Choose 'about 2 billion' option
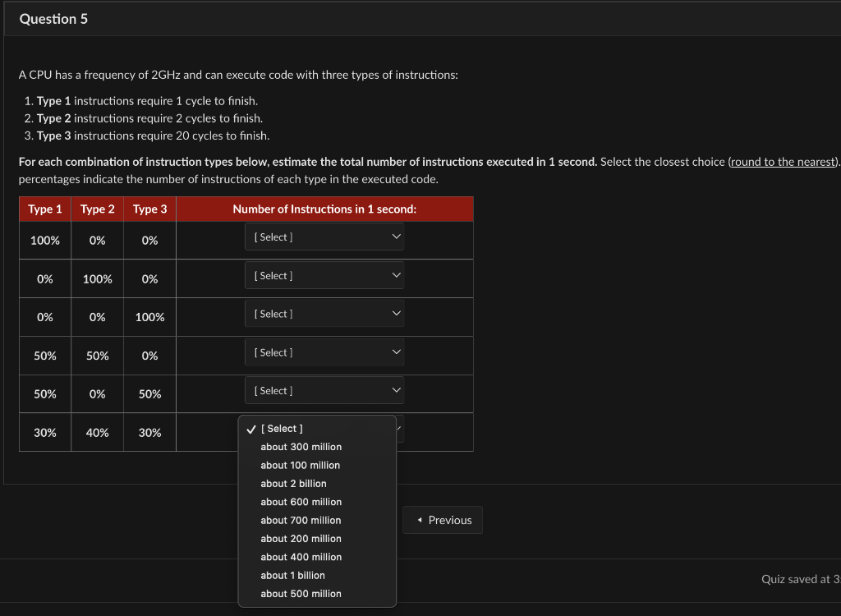This screenshot has height=616, width=841. tap(317, 484)
